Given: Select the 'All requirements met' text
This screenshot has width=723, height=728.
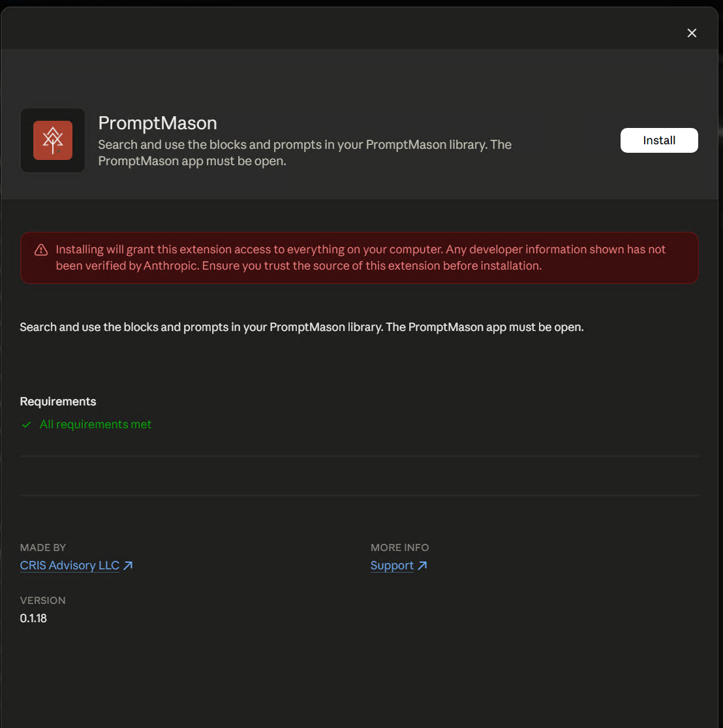Looking at the screenshot, I should [x=96, y=424].
